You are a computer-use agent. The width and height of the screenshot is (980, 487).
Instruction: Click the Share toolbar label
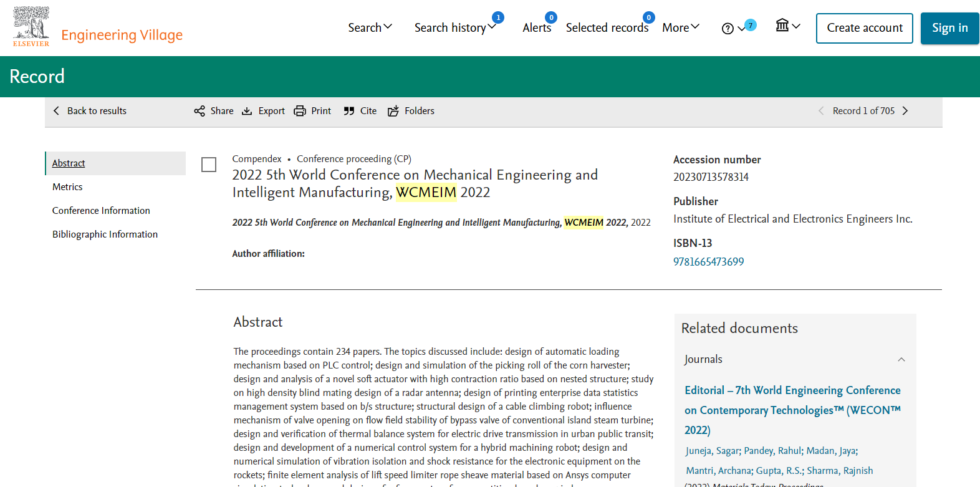[x=222, y=111]
